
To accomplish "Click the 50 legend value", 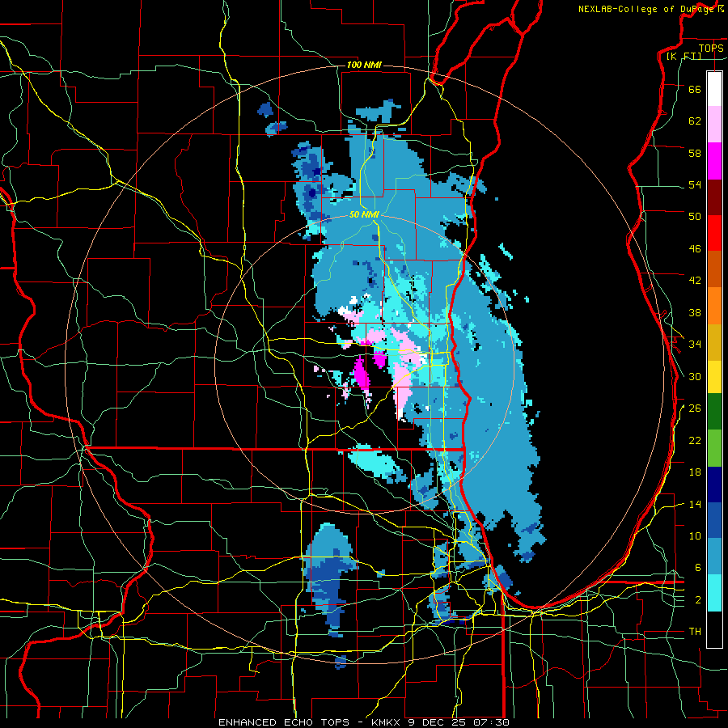I will click(695, 216).
